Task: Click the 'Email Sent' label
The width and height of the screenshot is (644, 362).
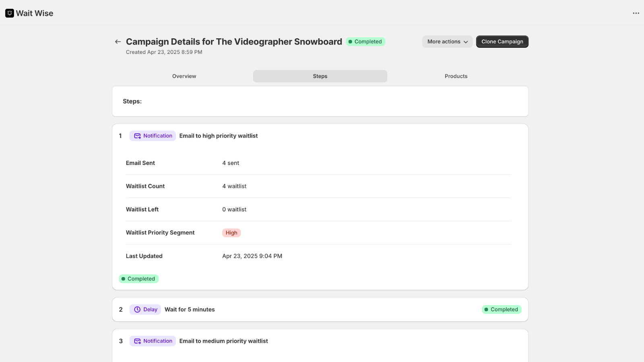Action: click(140, 163)
